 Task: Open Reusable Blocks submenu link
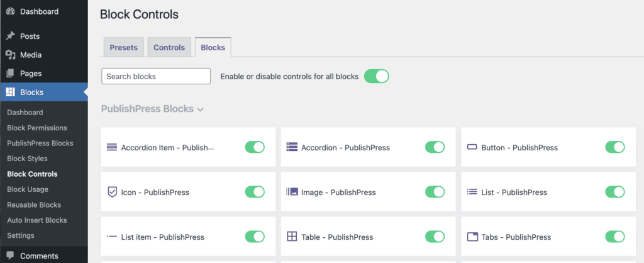tap(34, 204)
